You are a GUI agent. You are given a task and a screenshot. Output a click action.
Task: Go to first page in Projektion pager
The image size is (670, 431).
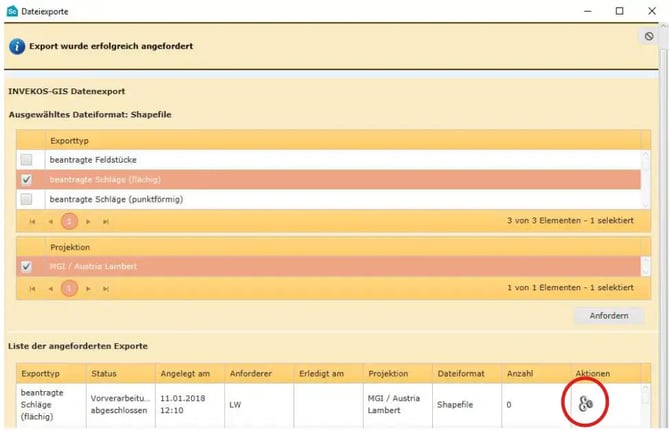coord(32,288)
